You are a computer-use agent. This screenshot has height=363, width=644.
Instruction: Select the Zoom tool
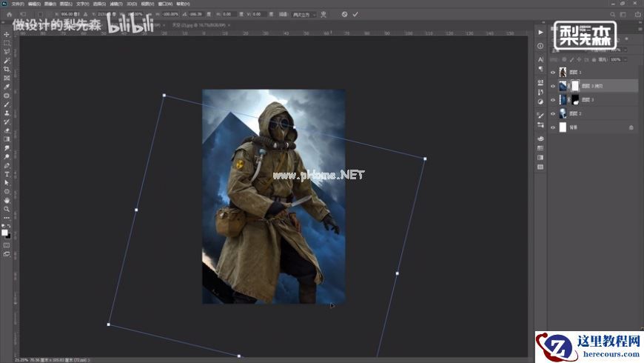tap(7, 209)
